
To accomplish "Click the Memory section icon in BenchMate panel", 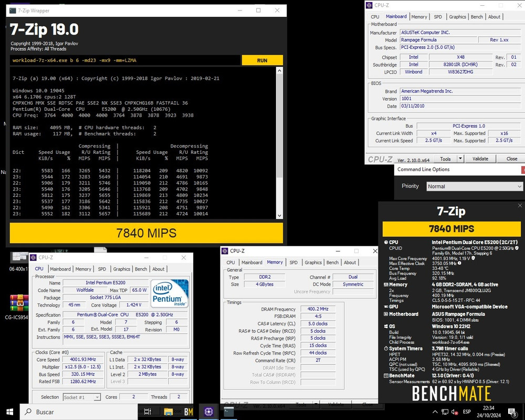I will point(386,285).
